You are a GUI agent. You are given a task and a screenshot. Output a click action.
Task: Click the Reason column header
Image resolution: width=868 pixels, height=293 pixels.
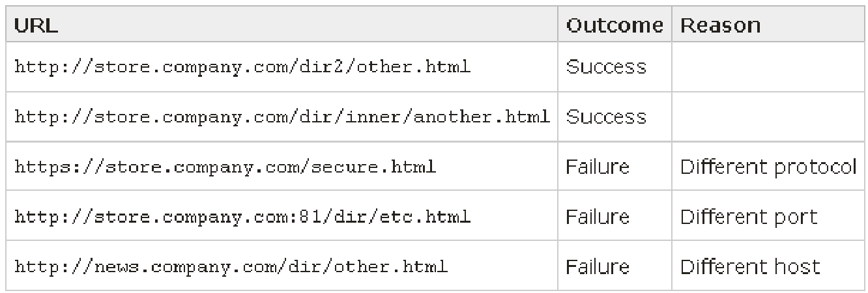point(768,25)
